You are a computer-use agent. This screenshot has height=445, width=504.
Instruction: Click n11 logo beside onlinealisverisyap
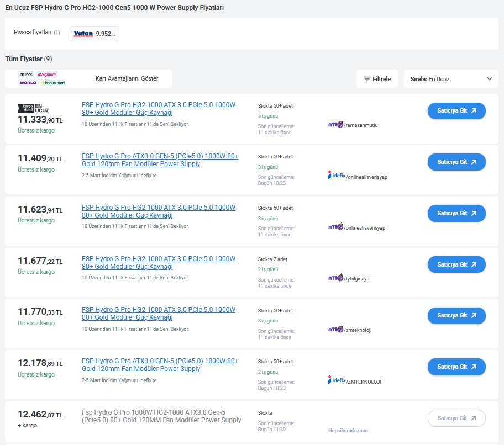[335, 226]
